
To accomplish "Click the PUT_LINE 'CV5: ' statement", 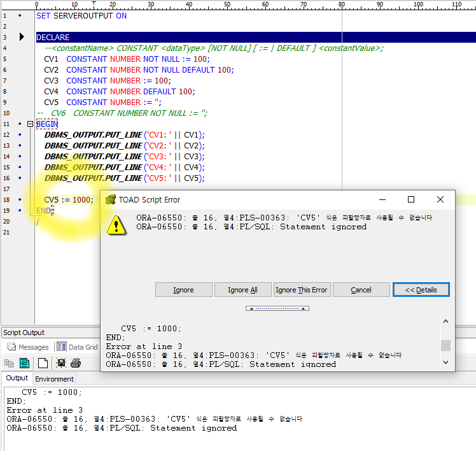I will pyautogui.click(x=125, y=178).
